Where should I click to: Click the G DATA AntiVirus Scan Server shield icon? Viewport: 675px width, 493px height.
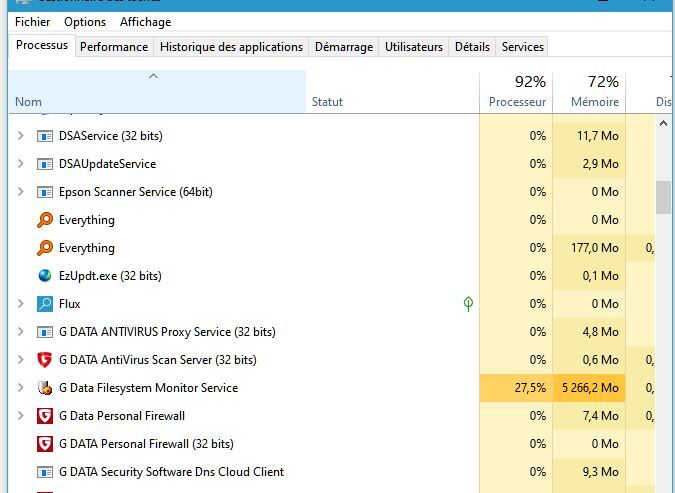click(44, 360)
